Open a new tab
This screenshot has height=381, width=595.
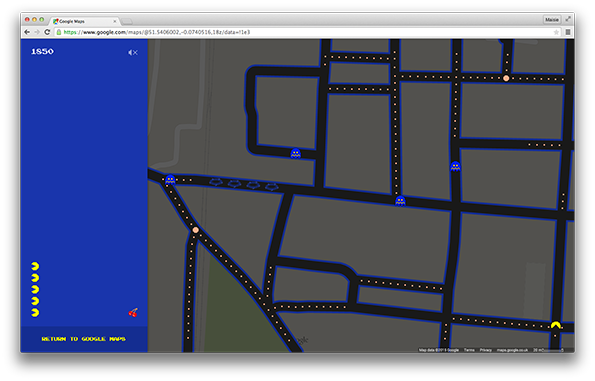point(127,21)
